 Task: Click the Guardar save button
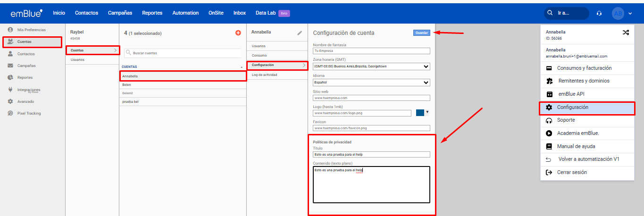click(422, 33)
